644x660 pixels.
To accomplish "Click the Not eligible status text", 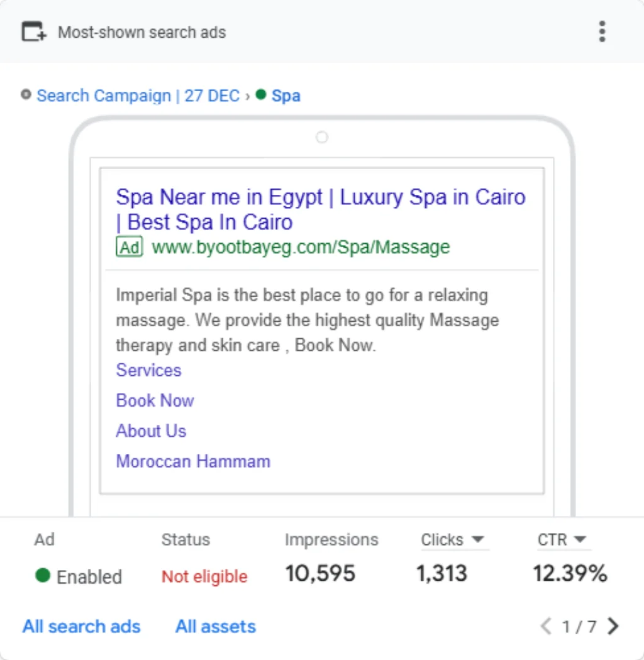I will pyautogui.click(x=204, y=576).
